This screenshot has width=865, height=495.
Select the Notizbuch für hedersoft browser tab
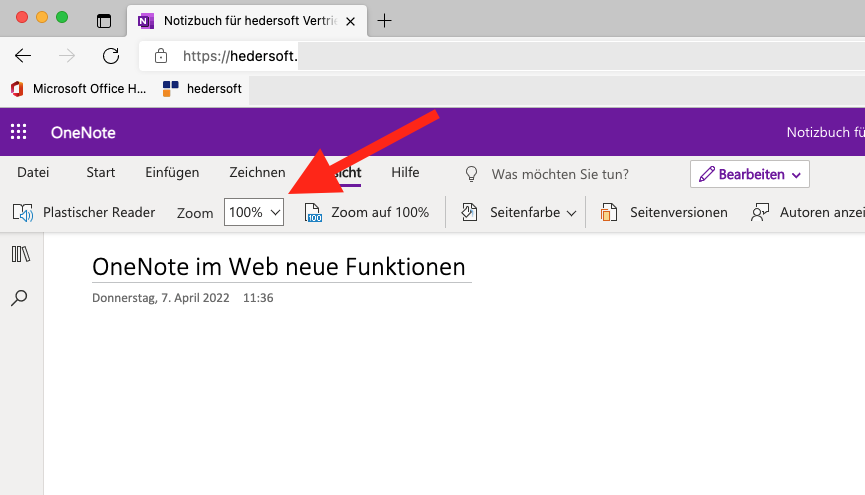pos(247,21)
